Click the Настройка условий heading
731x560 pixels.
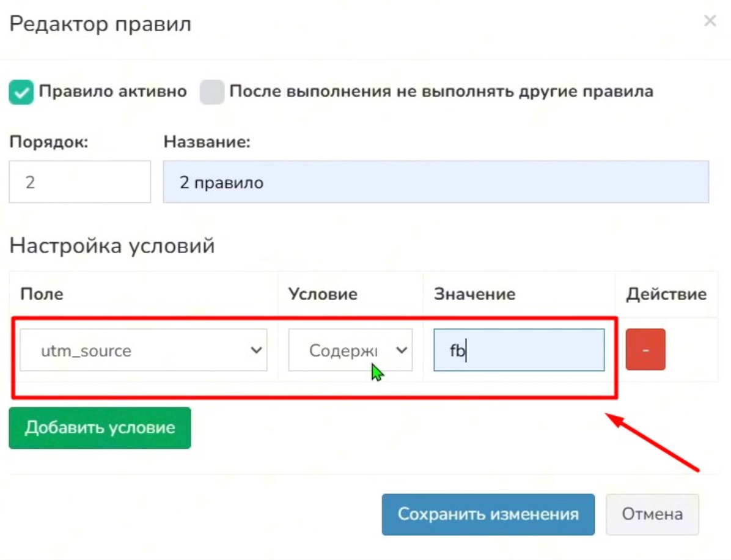click(x=112, y=246)
